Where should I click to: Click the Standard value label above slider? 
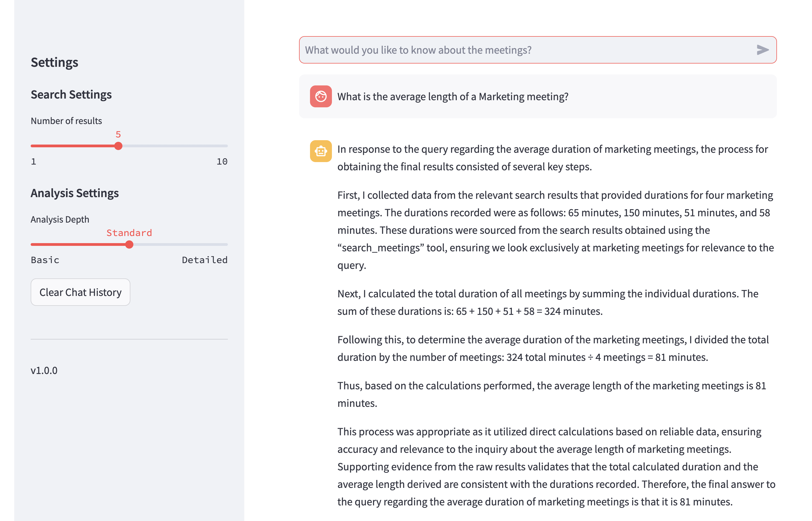[129, 233]
